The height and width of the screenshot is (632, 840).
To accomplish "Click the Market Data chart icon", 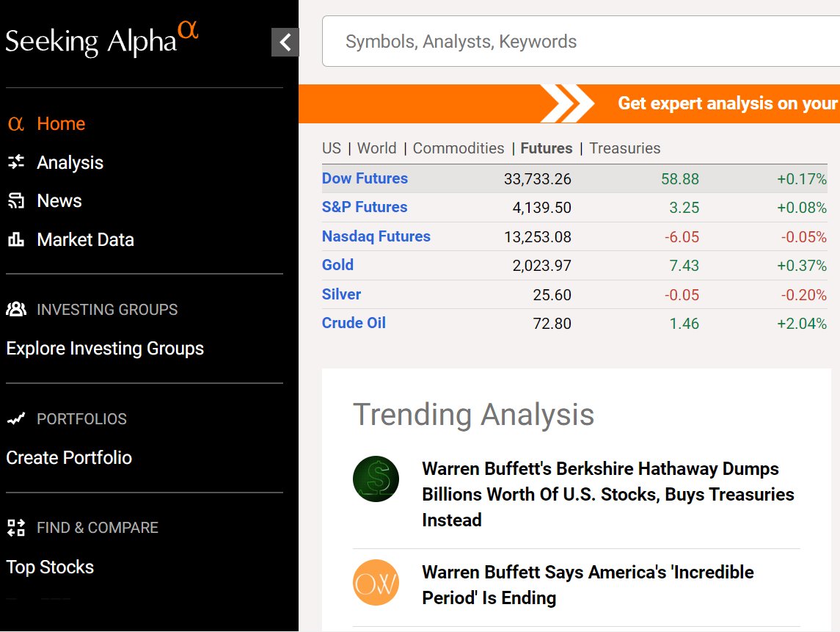I will 16,239.
